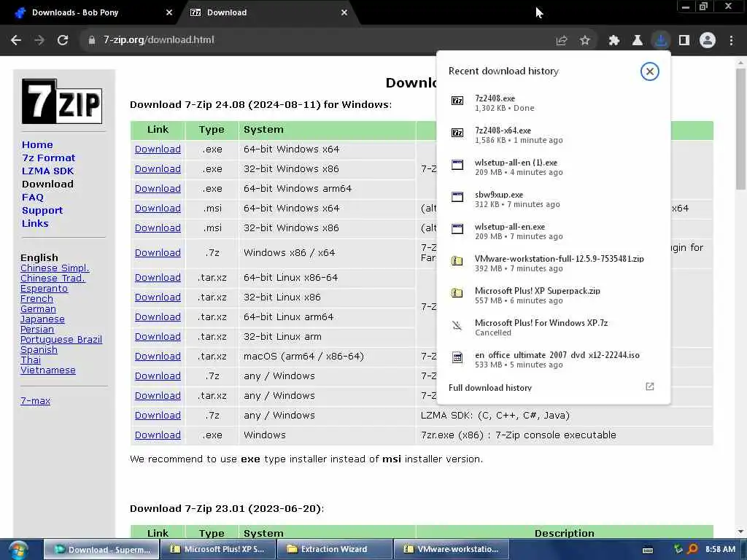This screenshot has width=747, height=560.
Task: Click the page vertical scrollbar thumb
Action: click(740, 128)
